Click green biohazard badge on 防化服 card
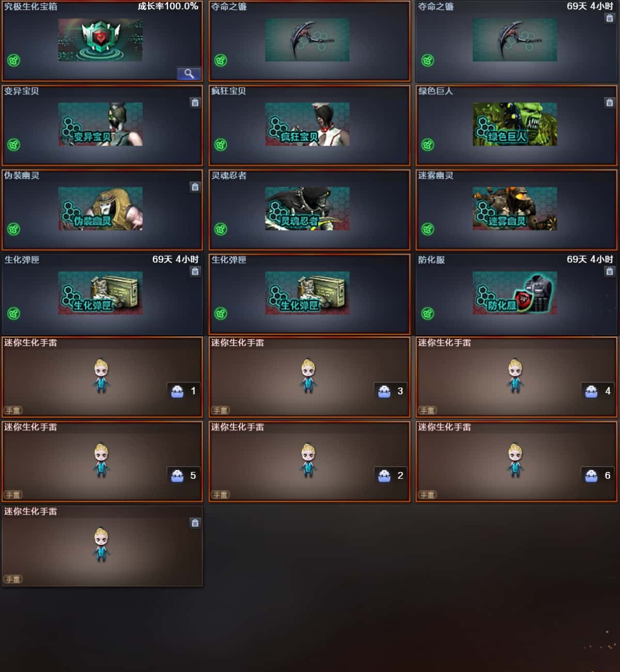The width and height of the screenshot is (620, 672). tap(428, 313)
